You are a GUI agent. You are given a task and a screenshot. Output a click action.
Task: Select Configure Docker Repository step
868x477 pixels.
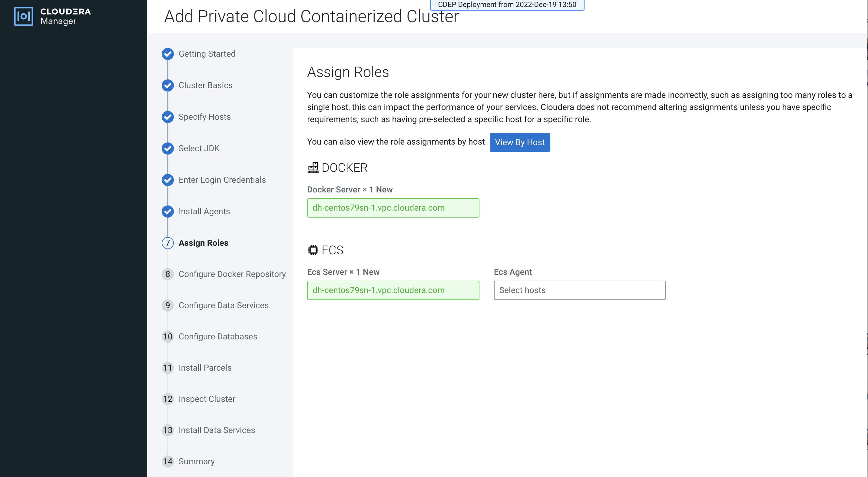tap(232, 274)
